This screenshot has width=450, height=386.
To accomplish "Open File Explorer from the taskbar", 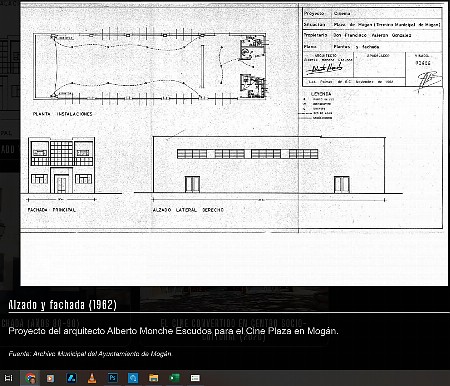I will point(154,378).
